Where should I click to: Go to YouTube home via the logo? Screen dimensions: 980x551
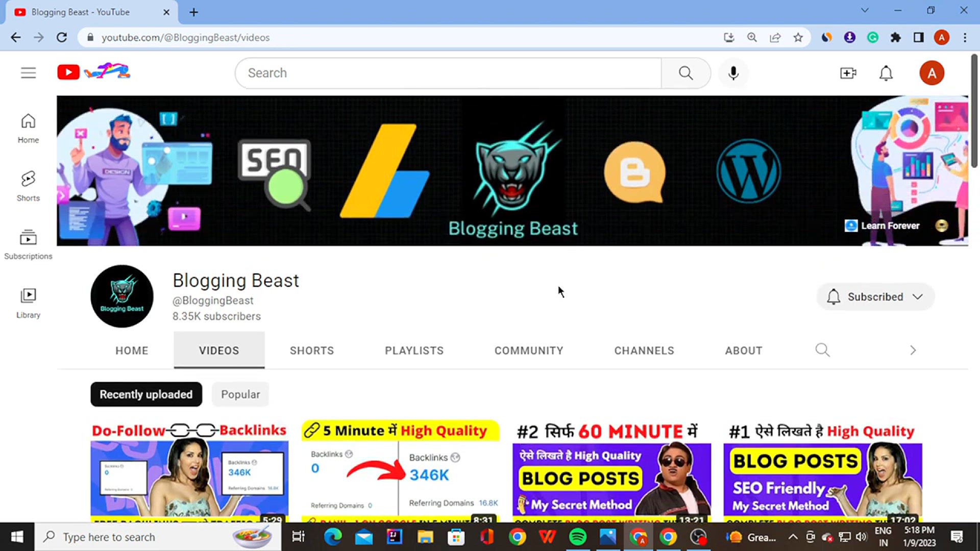tap(94, 72)
